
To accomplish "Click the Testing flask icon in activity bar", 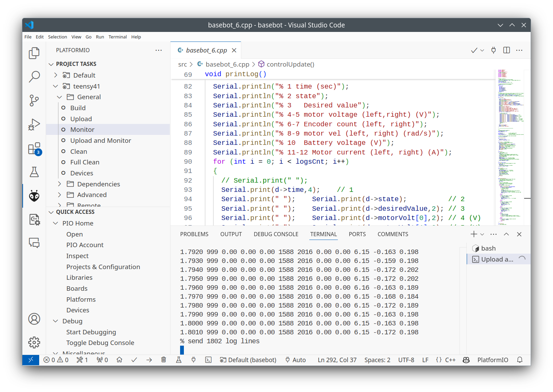I will tap(34, 172).
